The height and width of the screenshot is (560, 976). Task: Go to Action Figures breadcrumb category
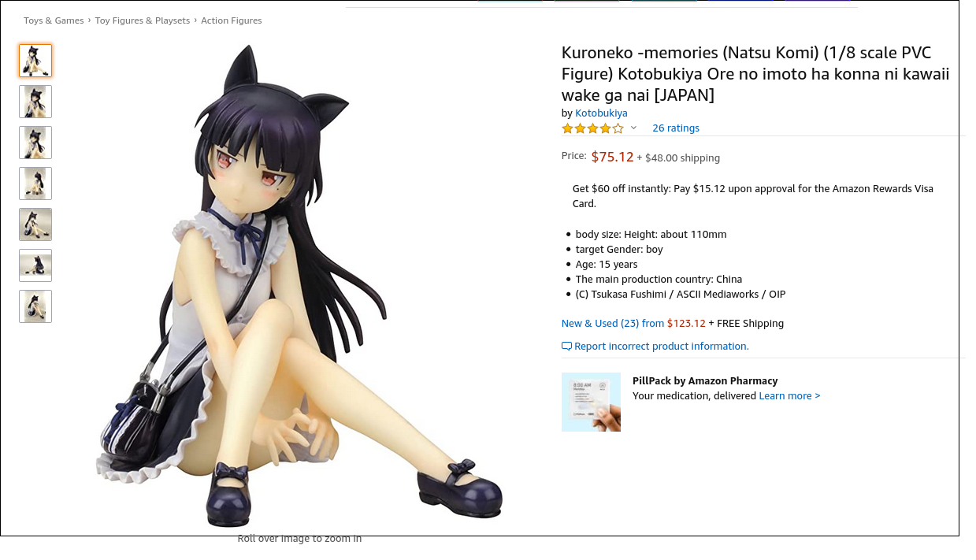click(x=232, y=20)
